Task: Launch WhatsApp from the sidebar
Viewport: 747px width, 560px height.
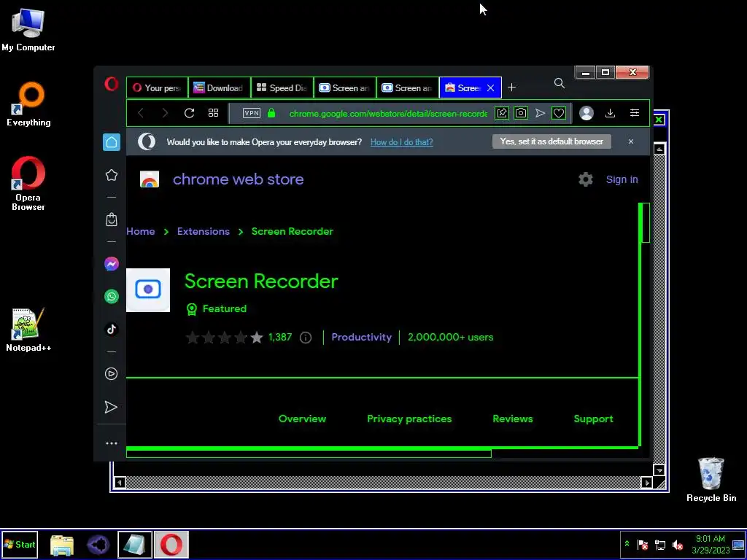Action: click(x=112, y=297)
